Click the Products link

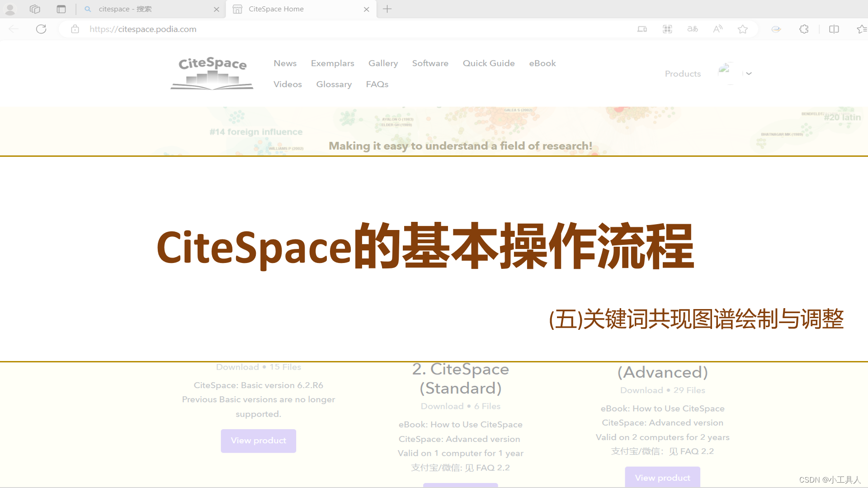683,74
